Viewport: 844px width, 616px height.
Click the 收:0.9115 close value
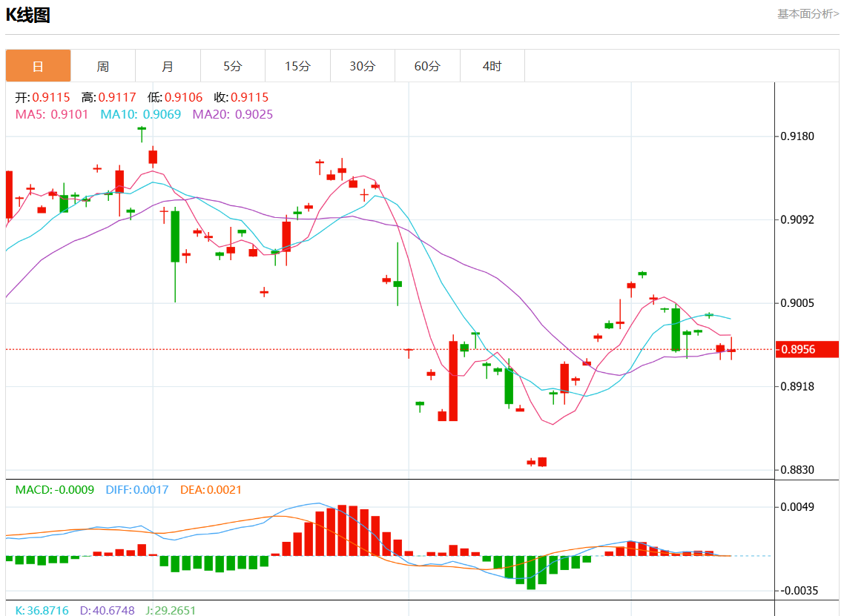coord(241,97)
